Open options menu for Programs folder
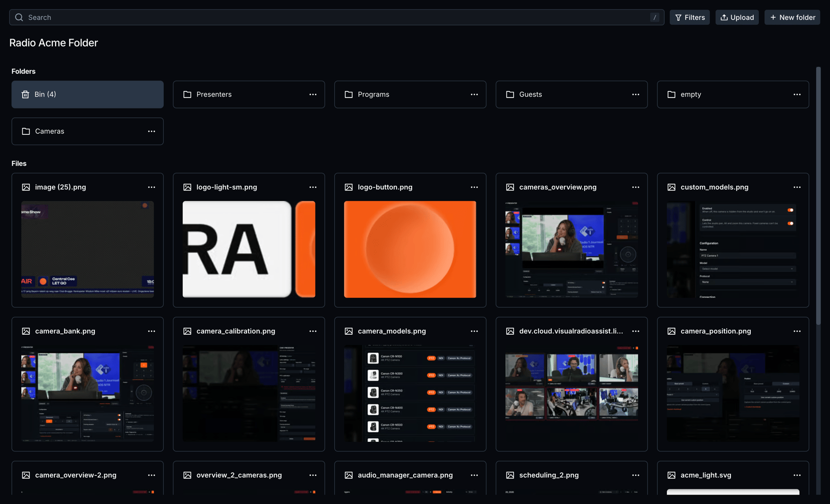This screenshot has width=830, height=504. click(x=474, y=94)
